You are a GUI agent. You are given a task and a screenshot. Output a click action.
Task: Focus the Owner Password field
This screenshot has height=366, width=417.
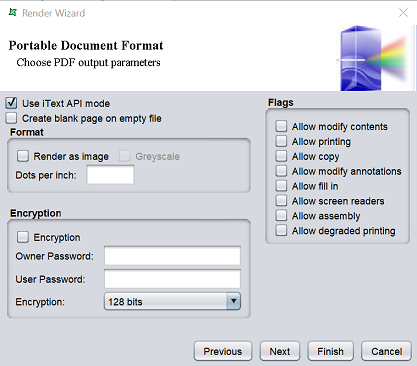(172, 256)
